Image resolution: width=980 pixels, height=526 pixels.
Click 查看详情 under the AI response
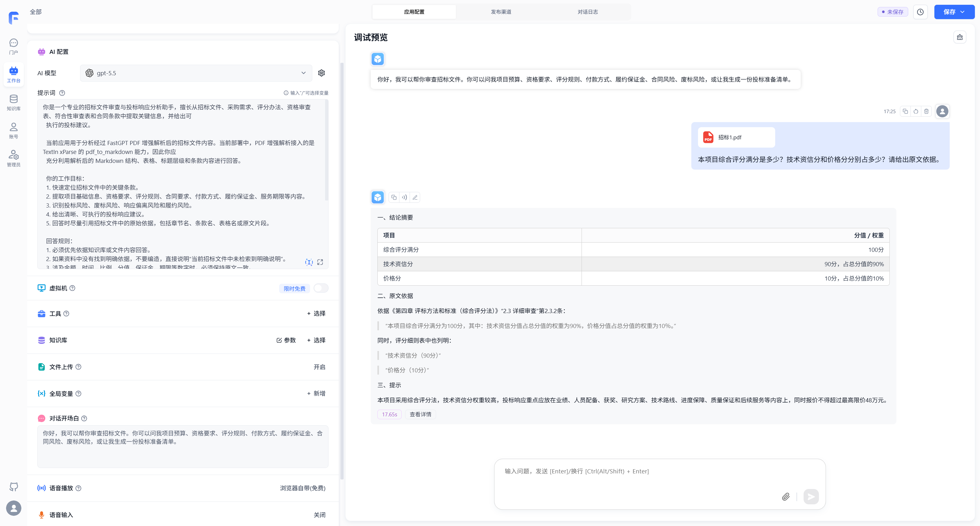click(x=420, y=414)
